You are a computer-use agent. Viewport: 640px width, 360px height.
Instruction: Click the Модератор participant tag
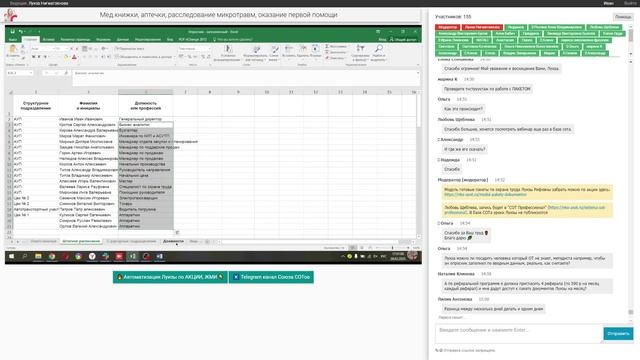pos(448,27)
